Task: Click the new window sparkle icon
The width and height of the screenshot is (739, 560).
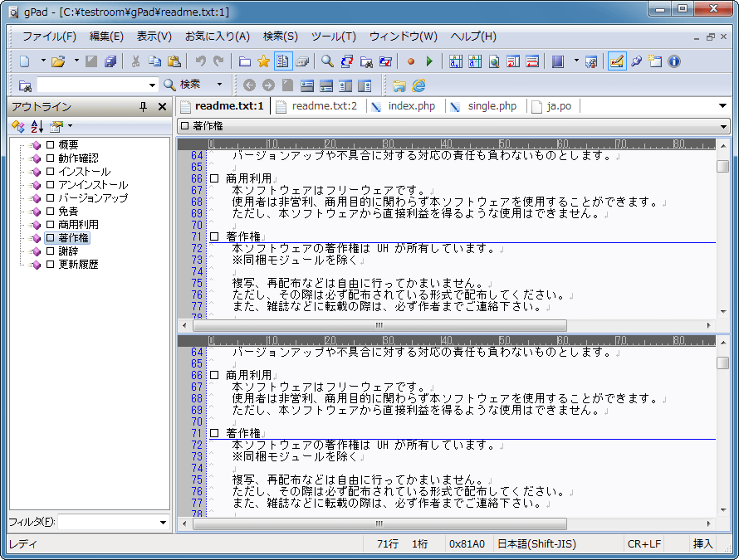Action: coord(655,61)
